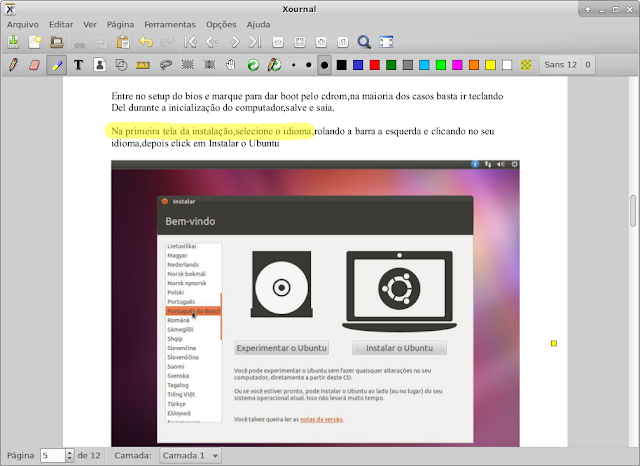Pick the black color swatch
The image size is (640, 466).
pos(342,65)
